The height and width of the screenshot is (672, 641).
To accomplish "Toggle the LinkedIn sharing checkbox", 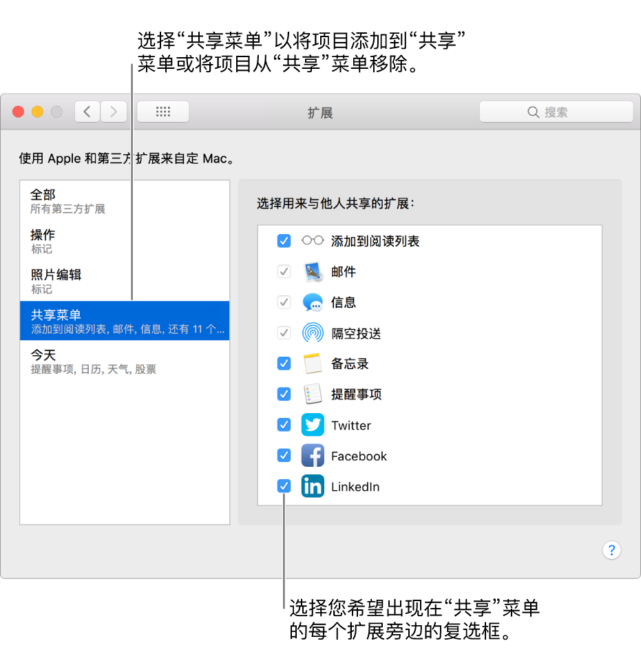I will [x=284, y=486].
